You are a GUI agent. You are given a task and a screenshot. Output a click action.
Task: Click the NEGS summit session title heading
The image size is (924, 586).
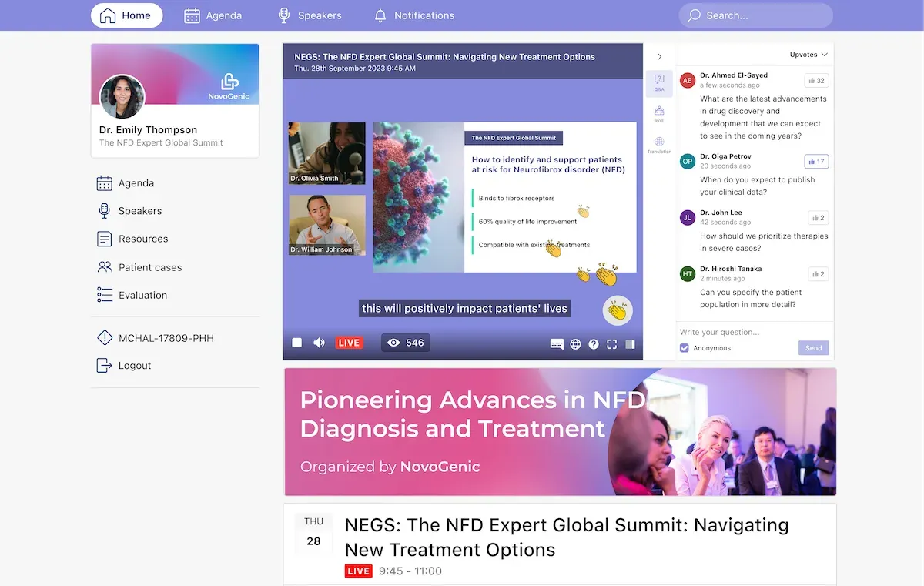point(567,537)
